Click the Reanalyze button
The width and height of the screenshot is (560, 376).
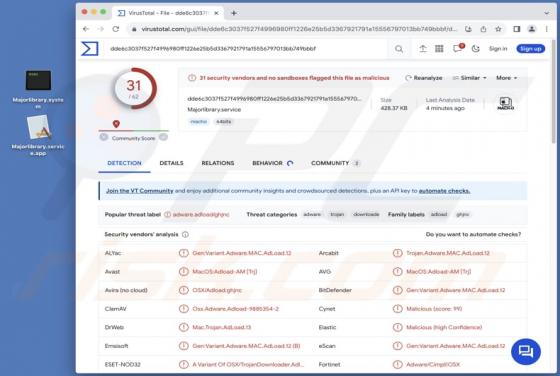424,78
